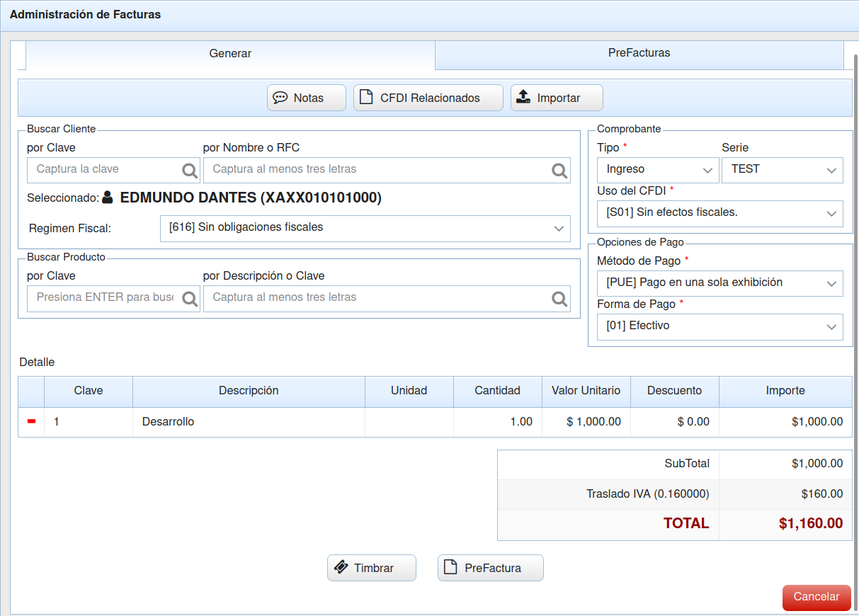This screenshot has height=616, width=859.
Task: Click the 'Desarrollo' description cell
Action: click(x=249, y=422)
